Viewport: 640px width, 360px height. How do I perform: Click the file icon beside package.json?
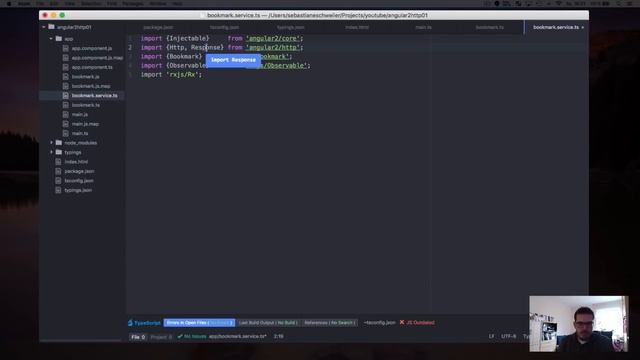(x=58, y=171)
